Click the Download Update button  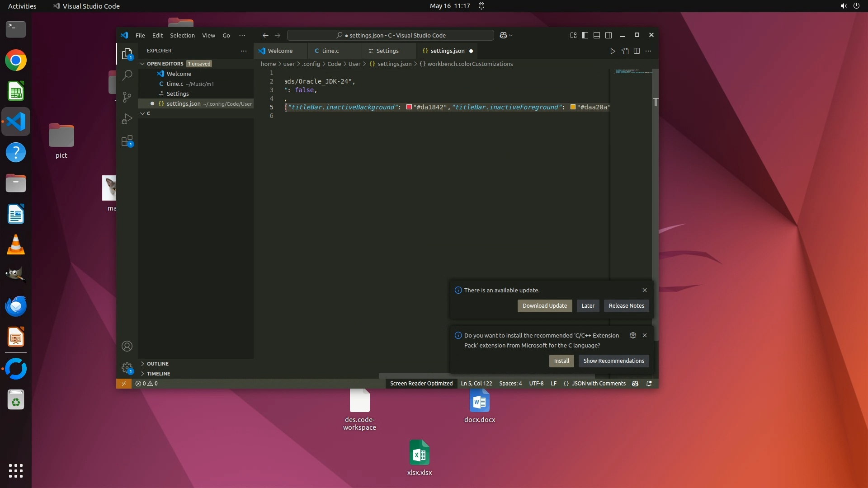pyautogui.click(x=544, y=306)
